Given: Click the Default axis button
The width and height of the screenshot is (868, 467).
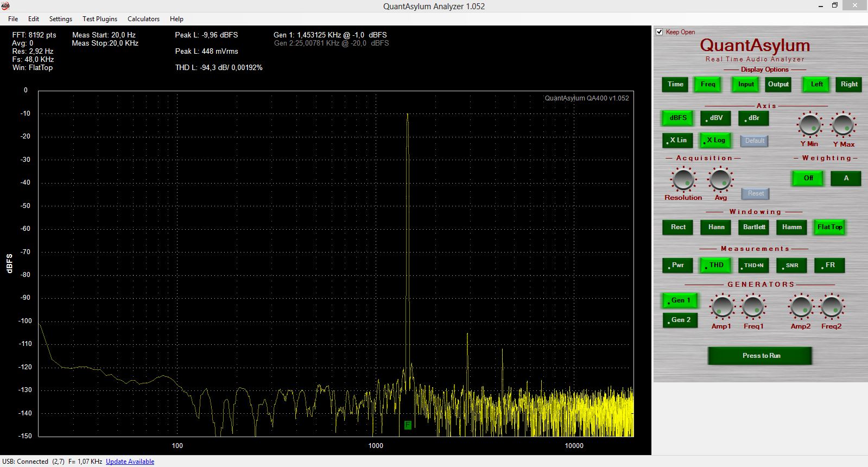Looking at the screenshot, I should [755, 141].
